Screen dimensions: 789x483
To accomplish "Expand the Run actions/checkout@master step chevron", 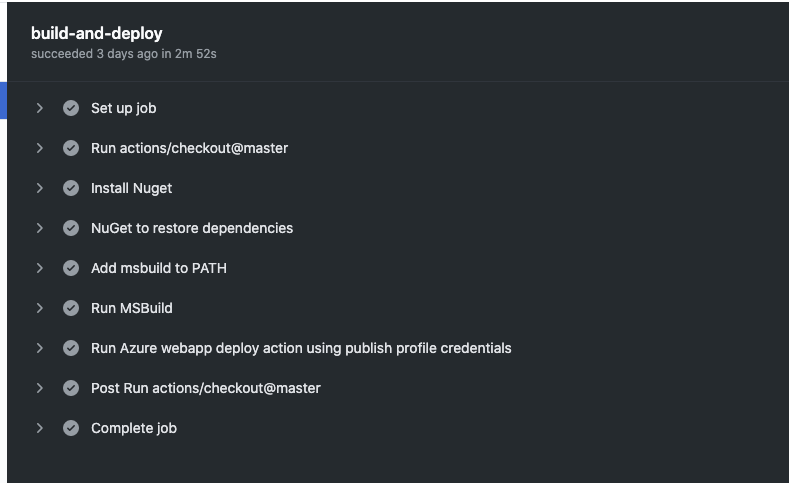I will (x=40, y=148).
